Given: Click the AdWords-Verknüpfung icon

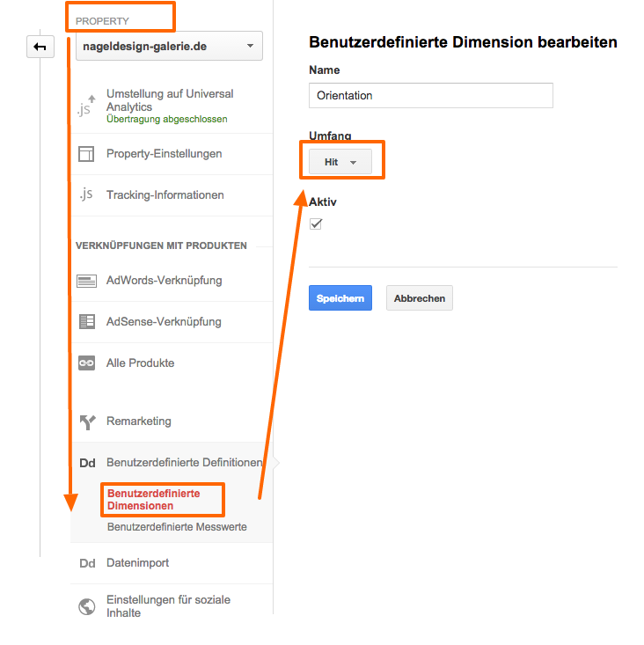Looking at the screenshot, I should pyautogui.click(x=86, y=281).
